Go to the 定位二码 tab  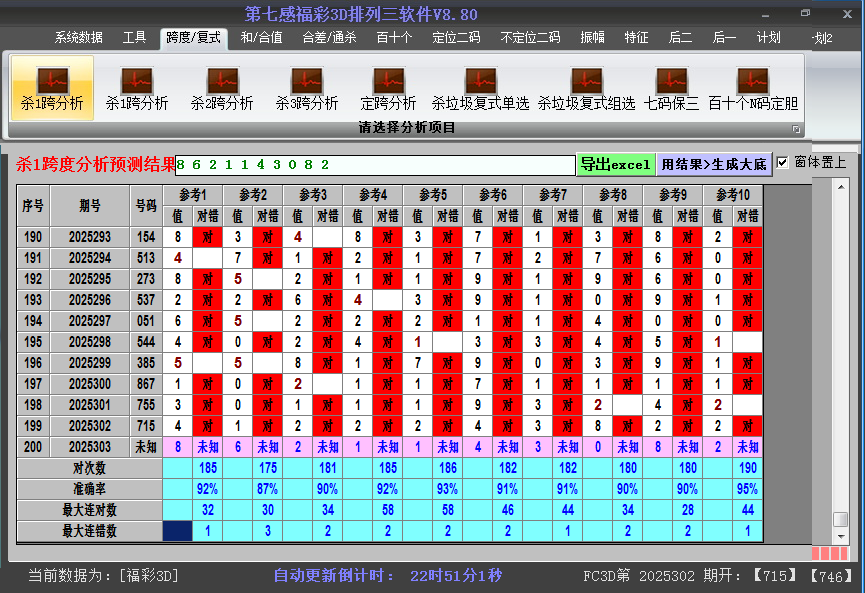456,38
